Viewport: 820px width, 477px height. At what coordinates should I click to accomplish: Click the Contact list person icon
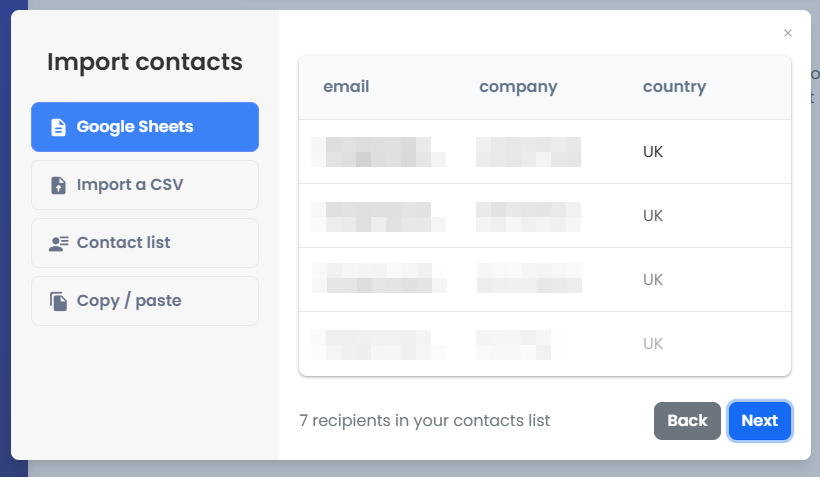pyautogui.click(x=58, y=243)
